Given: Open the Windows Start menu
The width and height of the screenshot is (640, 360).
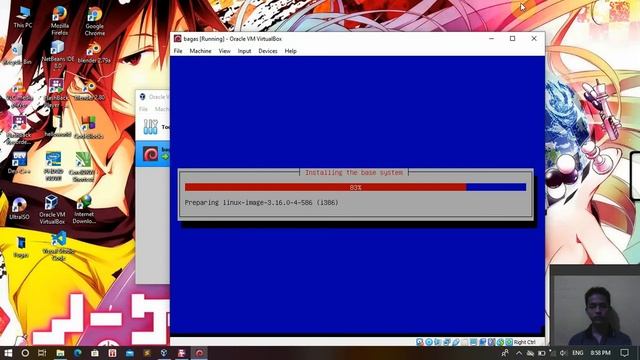Looking at the screenshot, I should coord(8,353).
